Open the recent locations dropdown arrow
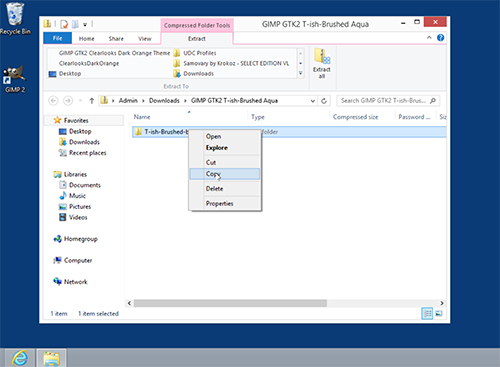This screenshot has height=367, width=500. pyautogui.click(x=80, y=100)
